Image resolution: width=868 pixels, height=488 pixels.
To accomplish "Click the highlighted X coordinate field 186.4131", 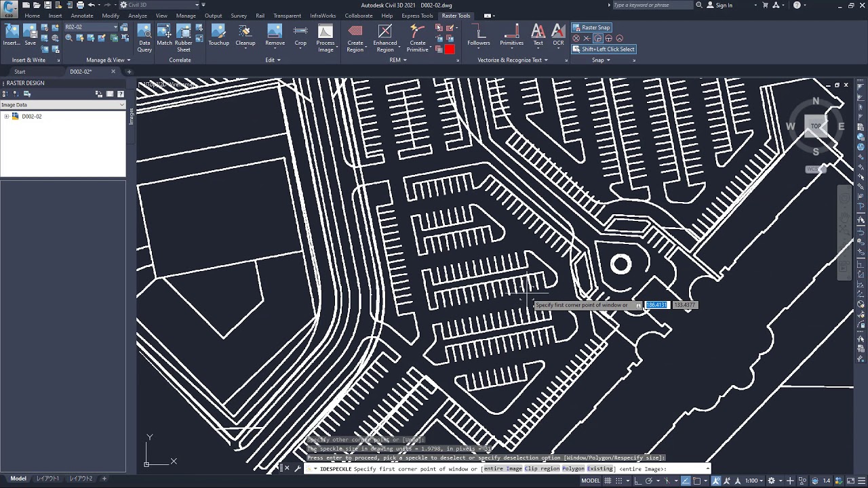I will click(656, 305).
